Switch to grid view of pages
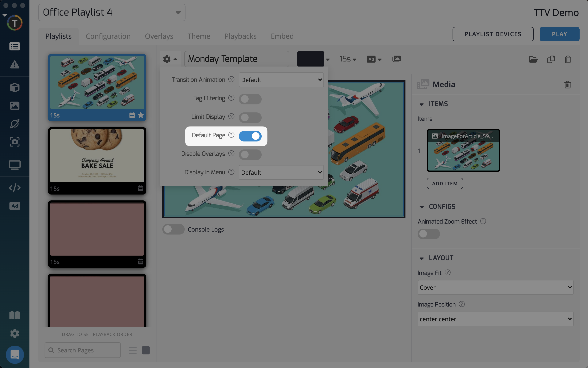588x368 pixels. click(146, 350)
